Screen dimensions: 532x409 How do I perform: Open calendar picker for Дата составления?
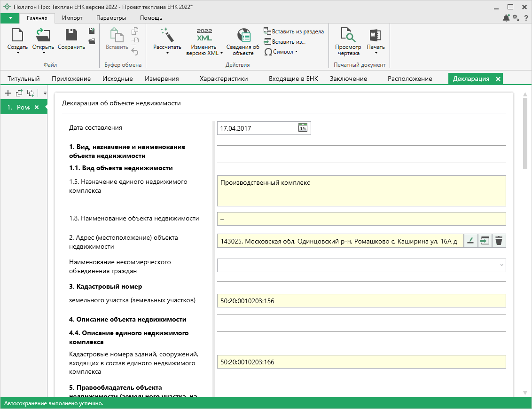(303, 128)
